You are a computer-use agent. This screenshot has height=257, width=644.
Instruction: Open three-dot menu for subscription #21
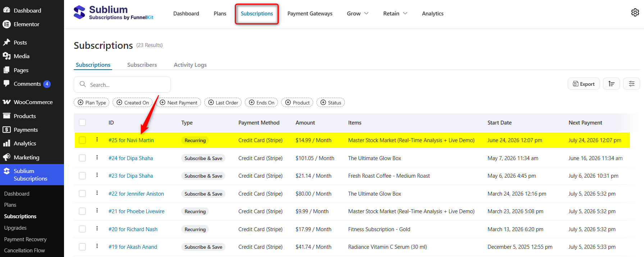pyautogui.click(x=97, y=210)
